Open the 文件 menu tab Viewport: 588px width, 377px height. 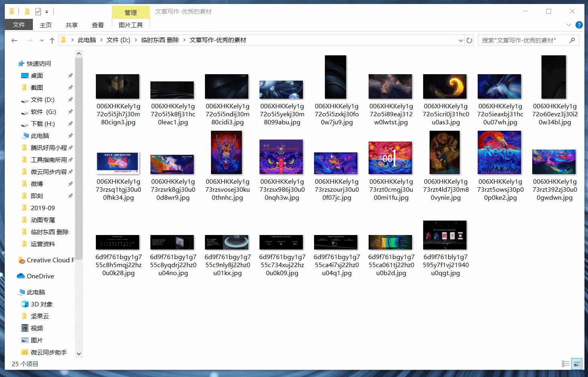click(x=19, y=24)
